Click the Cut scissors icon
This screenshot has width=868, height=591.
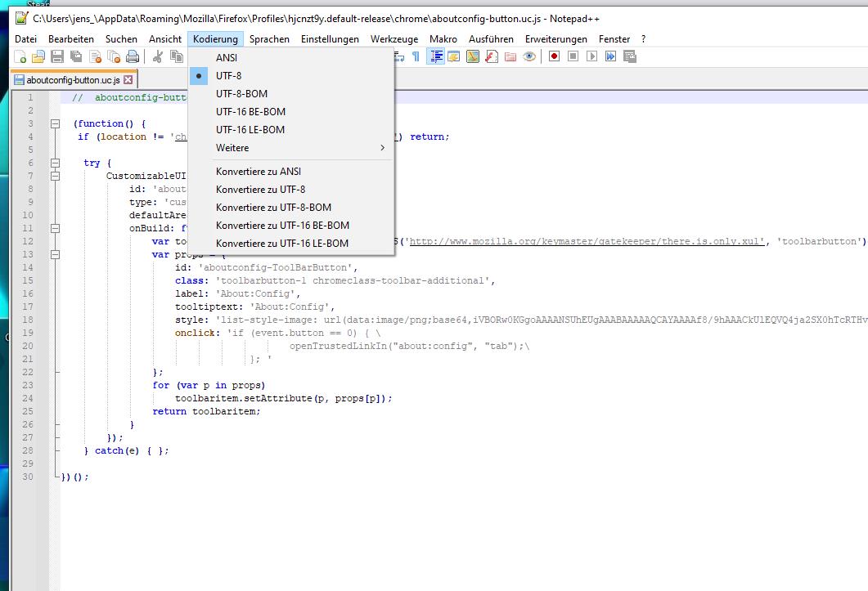point(158,56)
